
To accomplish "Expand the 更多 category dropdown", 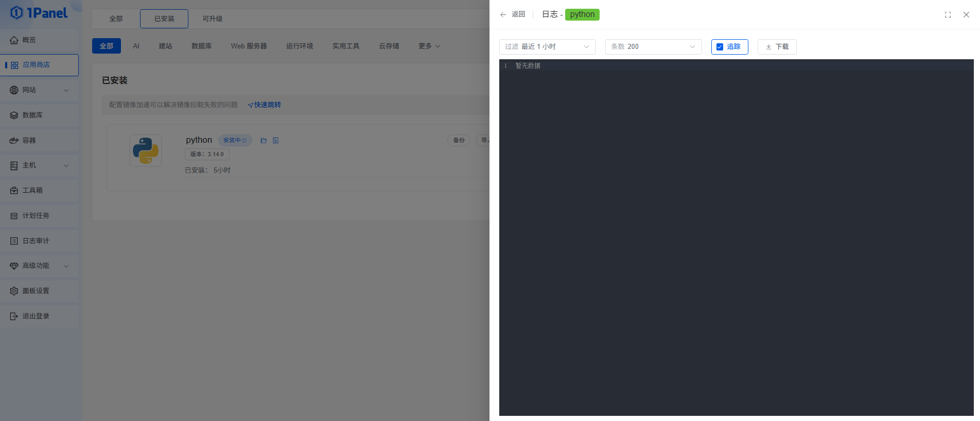I will coord(429,46).
